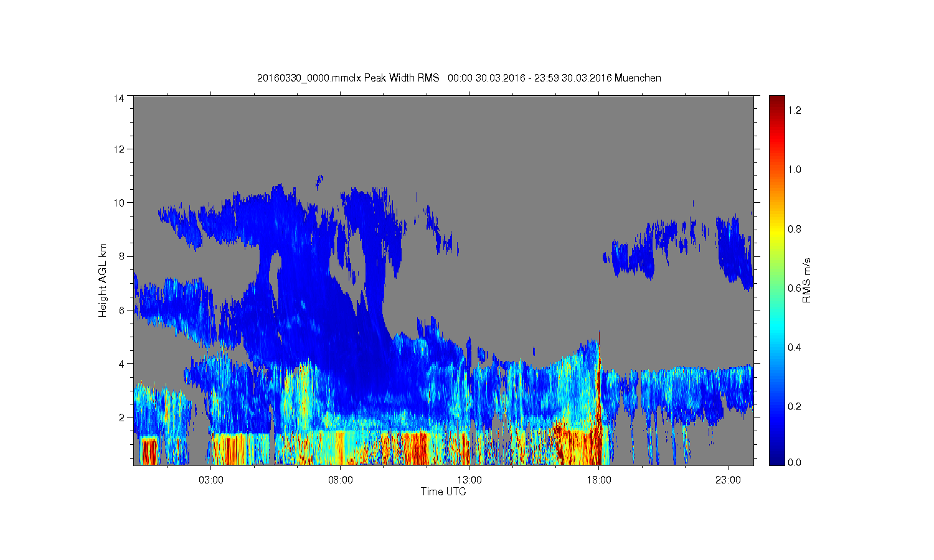Click the 'RMS m/s' colorbar label

coord(807,279)
